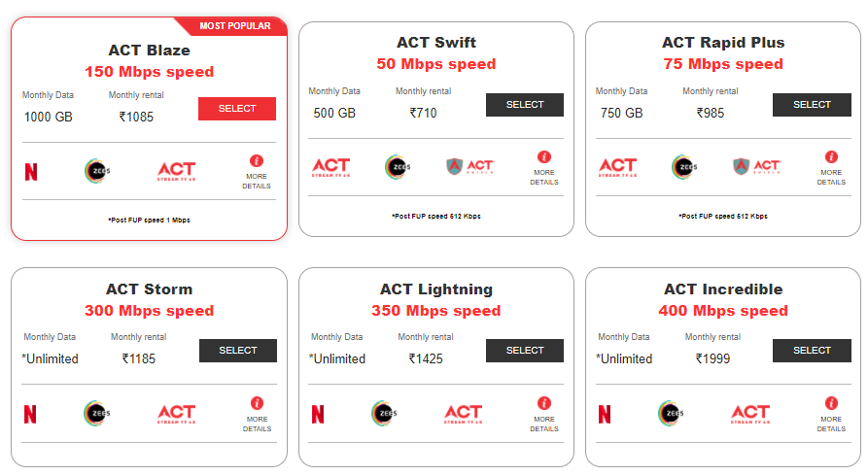
Task: Click the Netflix icon in ACT Incredible plan
Action: pos(605,414)
